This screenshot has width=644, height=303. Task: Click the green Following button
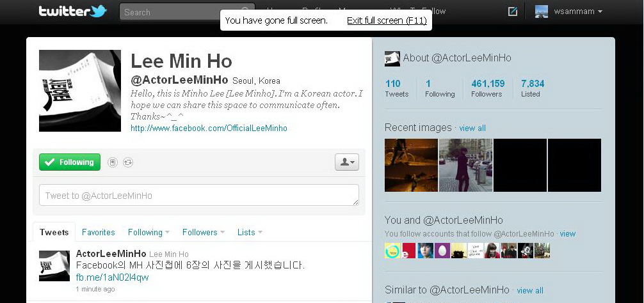(x=69, y=162)
